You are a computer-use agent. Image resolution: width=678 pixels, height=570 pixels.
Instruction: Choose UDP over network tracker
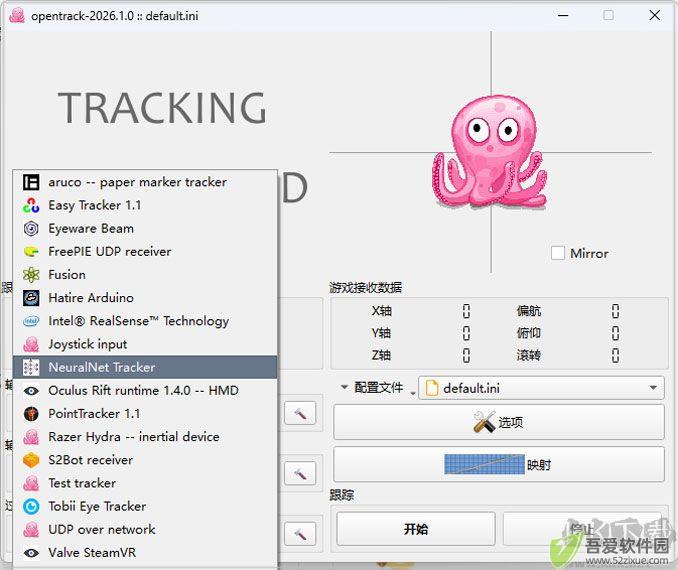tap(145, 529)
